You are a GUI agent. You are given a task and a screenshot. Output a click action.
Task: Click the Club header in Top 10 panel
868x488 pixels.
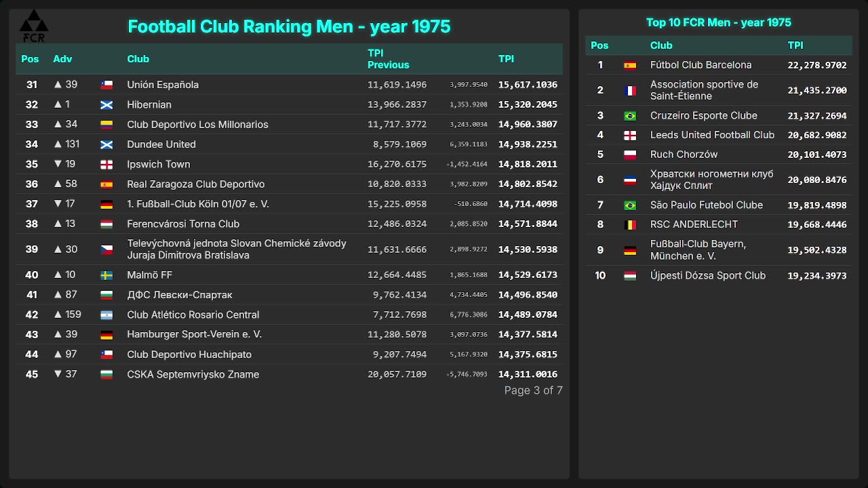point(661,45)
